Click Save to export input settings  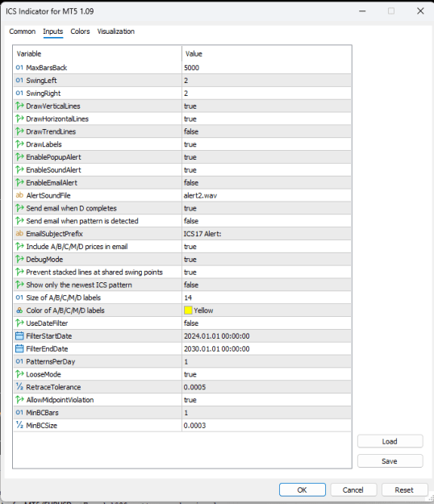pos(390,461)
